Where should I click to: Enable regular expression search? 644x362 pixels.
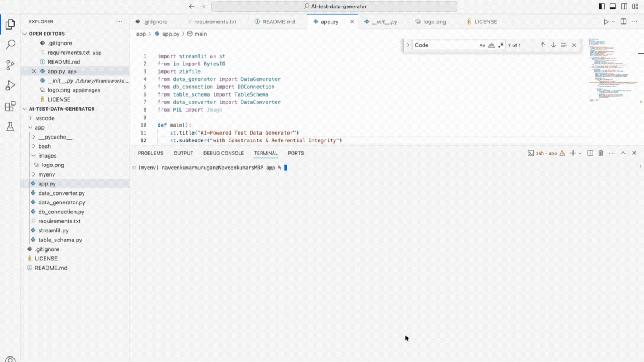[501, 45]
